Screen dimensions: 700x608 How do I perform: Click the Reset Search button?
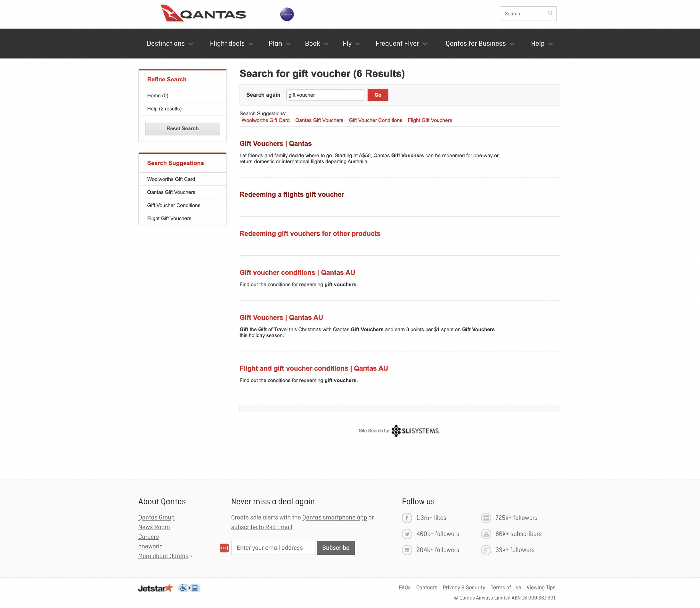(183, 128)
